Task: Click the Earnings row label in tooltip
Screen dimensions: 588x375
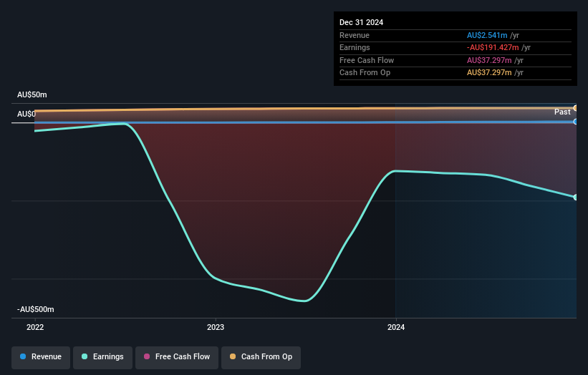Action: [x=355, y=47]
